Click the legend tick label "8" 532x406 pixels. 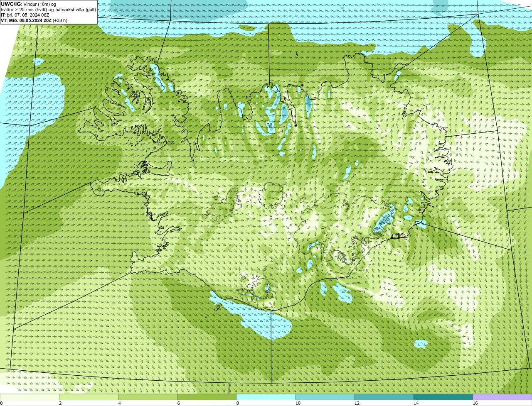[237, 403]
